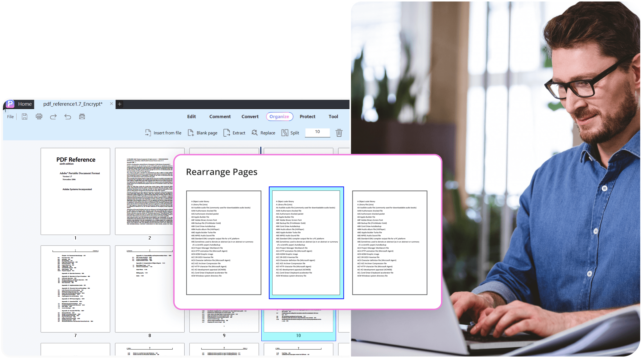The width and height of the screenshot is (644, 358).
Task: Select page 7 thumbnail
Action: 75,289
